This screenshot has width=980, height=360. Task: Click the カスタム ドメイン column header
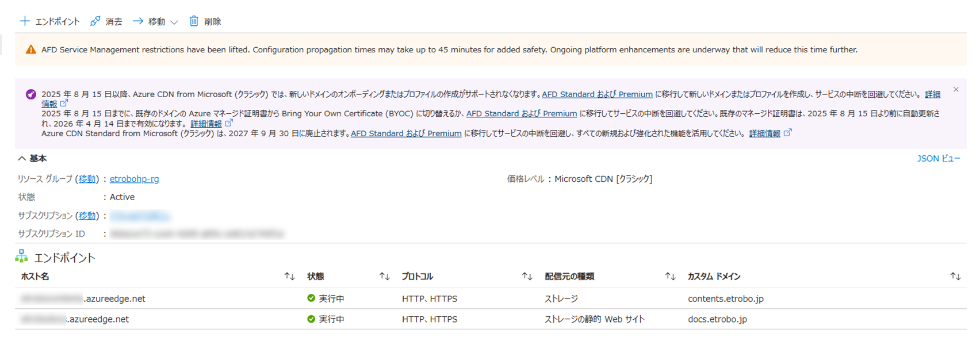[714, 277]
